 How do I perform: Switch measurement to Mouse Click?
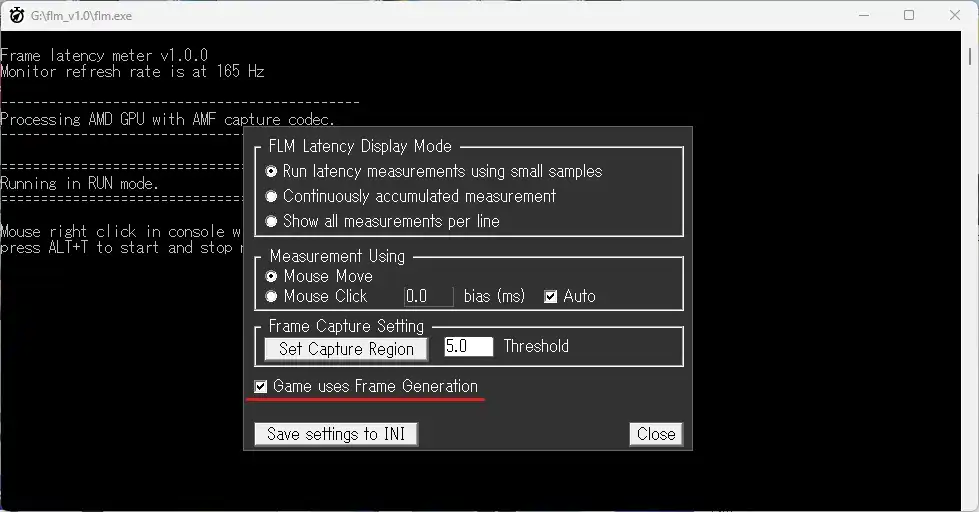point(271,297)
